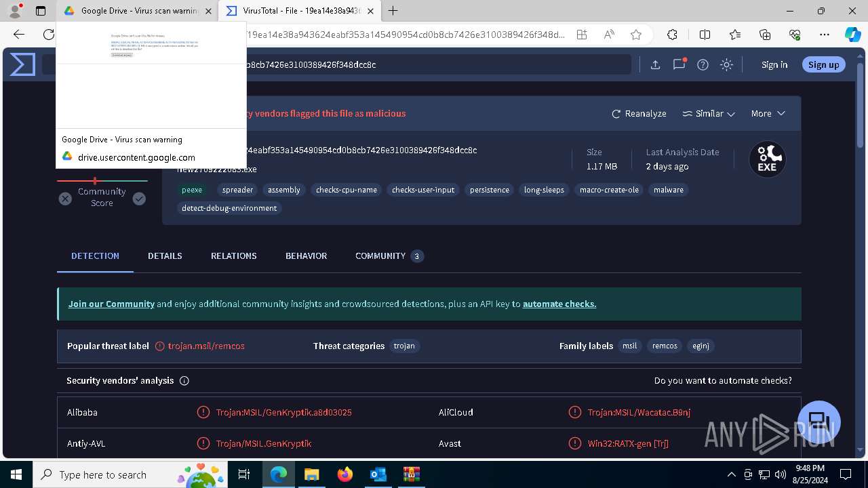Click the Sign in link

click(x=774, y=64)
